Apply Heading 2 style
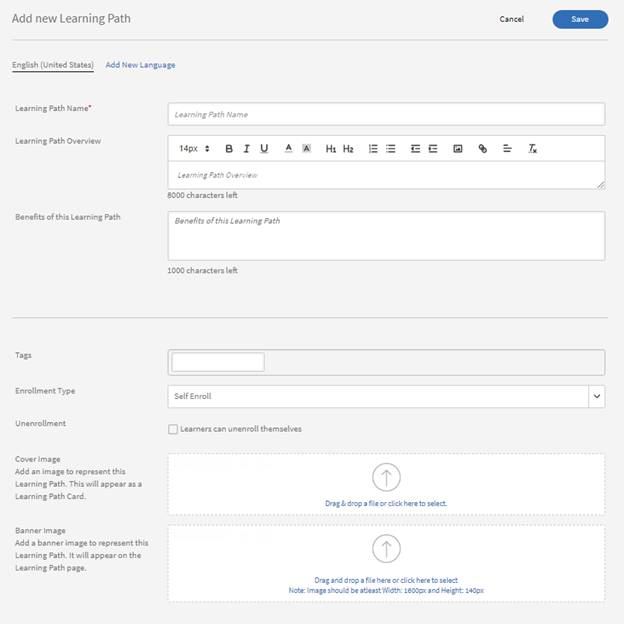Viewport: 624px width, 624px height. (x=348, y=149)
